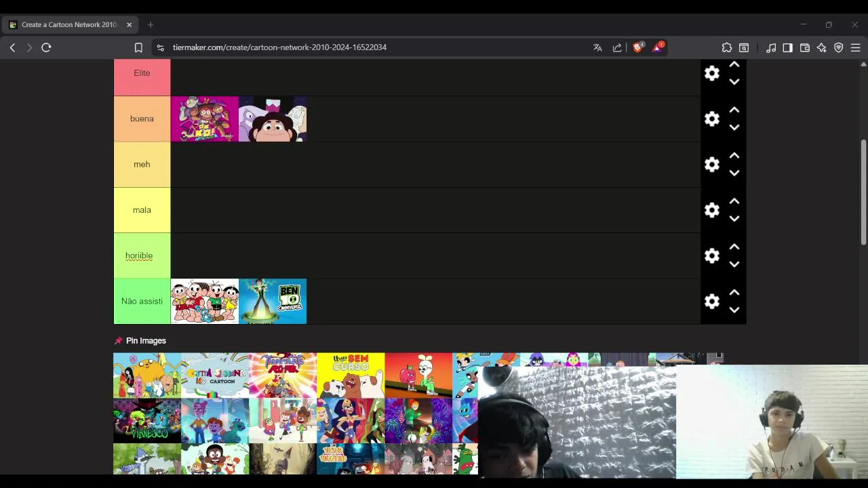Image resolution: width=868 pixels, height=488 pixels.
Task: Select the Over the Garden Wall thumbnail
Action: 283,459
